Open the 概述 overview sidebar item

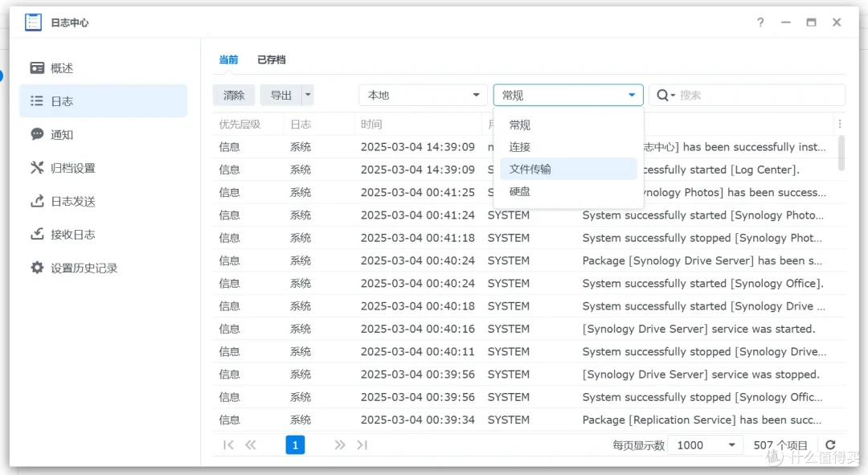click(103, 68)
